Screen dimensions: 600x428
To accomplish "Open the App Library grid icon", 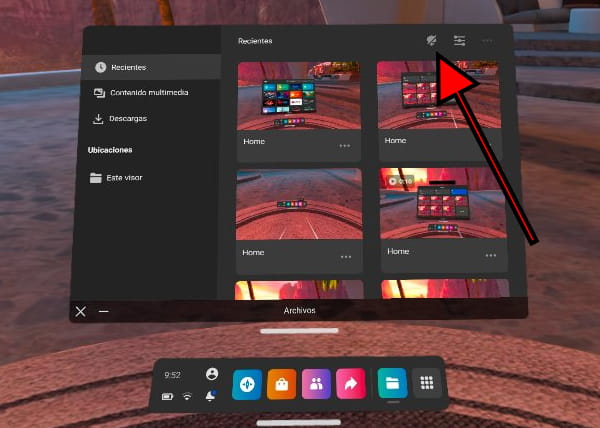I will pyautogui.click(x=427, y=382).
